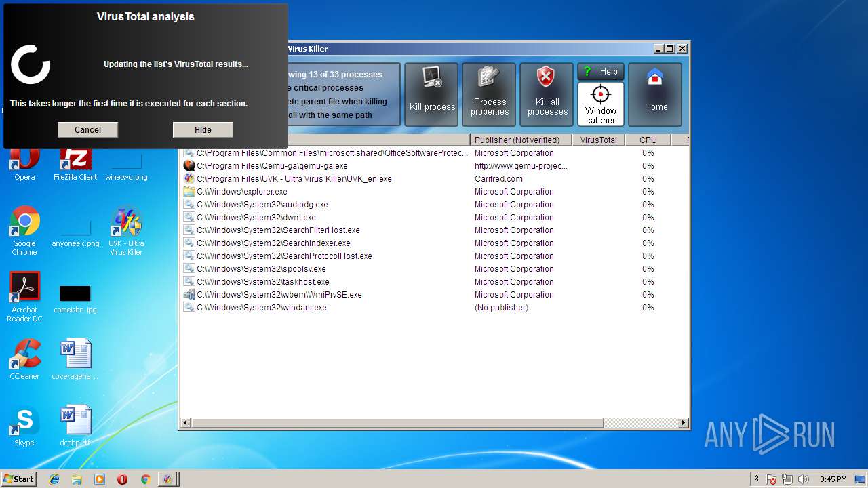The width and height of the screenshot is (868, 488).
Task: Select the SearchIndexer.exe process row
Action: pyautogui.click(x=434, y=243)
